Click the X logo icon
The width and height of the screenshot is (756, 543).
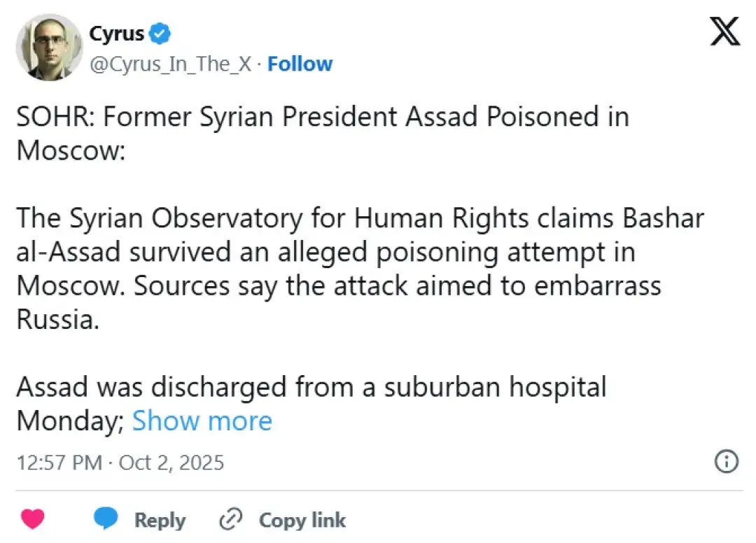tap(724, 33)
